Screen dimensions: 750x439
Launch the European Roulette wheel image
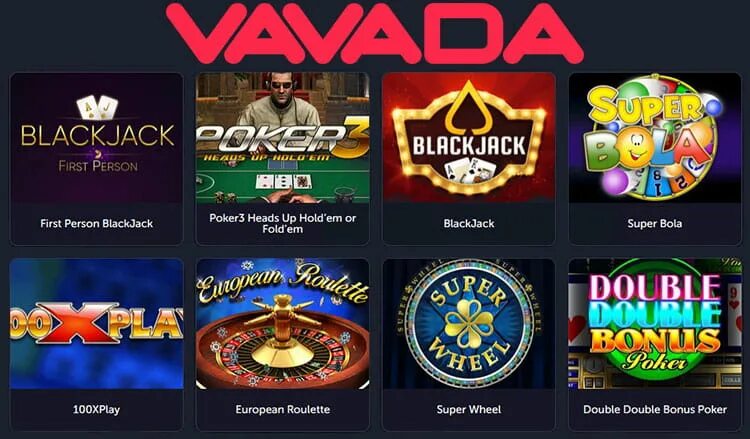[x=283, y=324]
